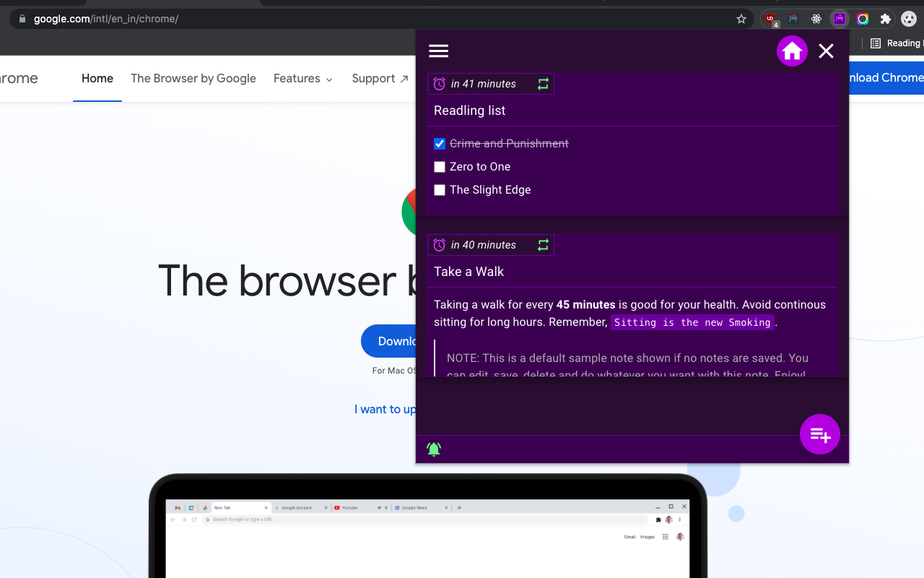The height and width of the screenshot is (578, 924).
Task: Click the highlighted purple notes extension icon
Action: point(840,19)
